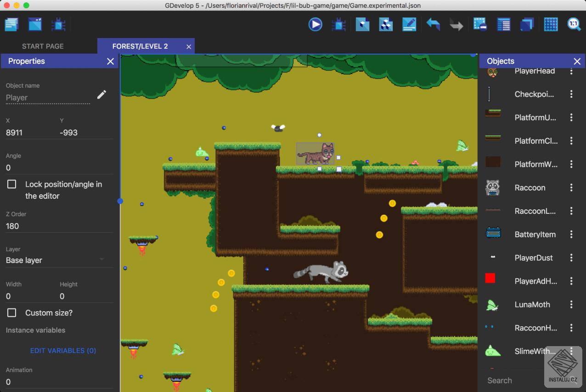Select the BatteryItem thumbnail in Objects list
This screenshot has width=586, height=392.
click(x=493, y=234)
